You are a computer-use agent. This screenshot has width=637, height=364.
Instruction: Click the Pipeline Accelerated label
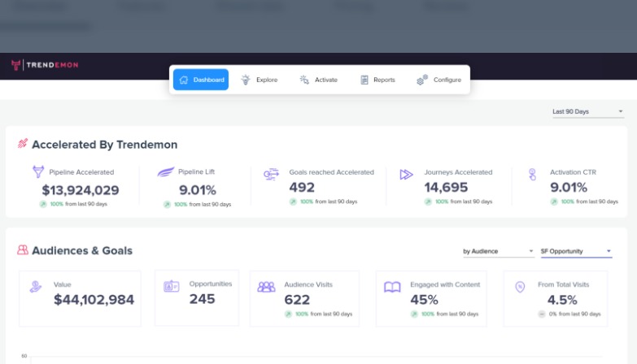click(x=81, y=172)
